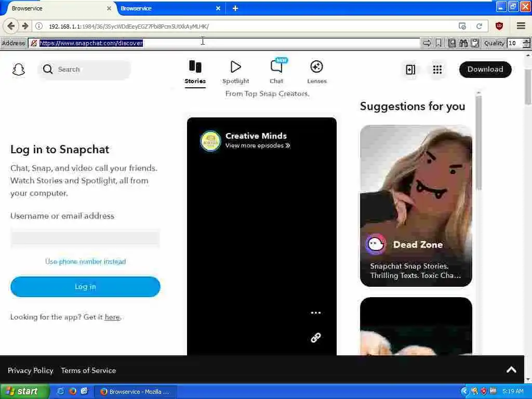Click the main page vertical scrollbar

[x=528, y=87]
